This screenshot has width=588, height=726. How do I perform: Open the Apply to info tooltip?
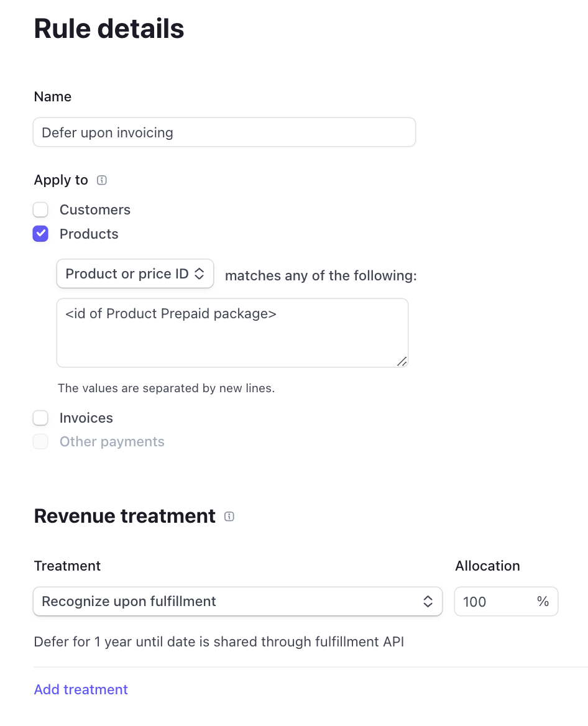pyautogui.click(x=101, y=180)
